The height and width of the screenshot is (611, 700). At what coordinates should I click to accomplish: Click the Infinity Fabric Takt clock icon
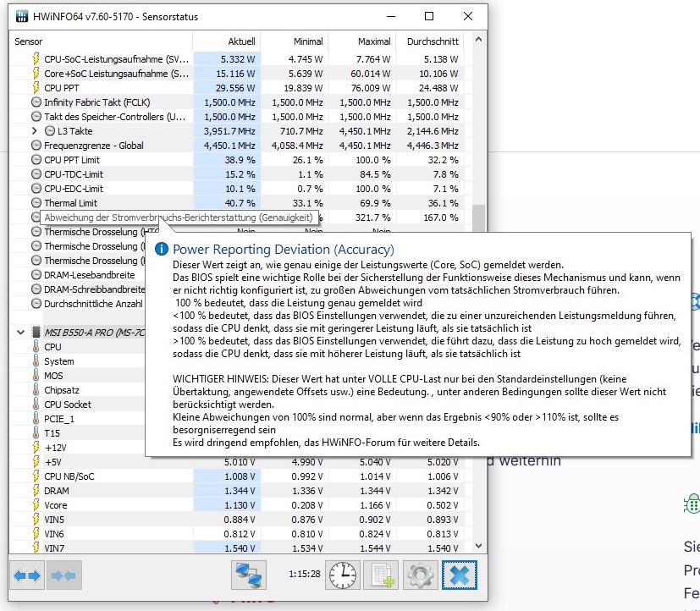pos(36,102)
